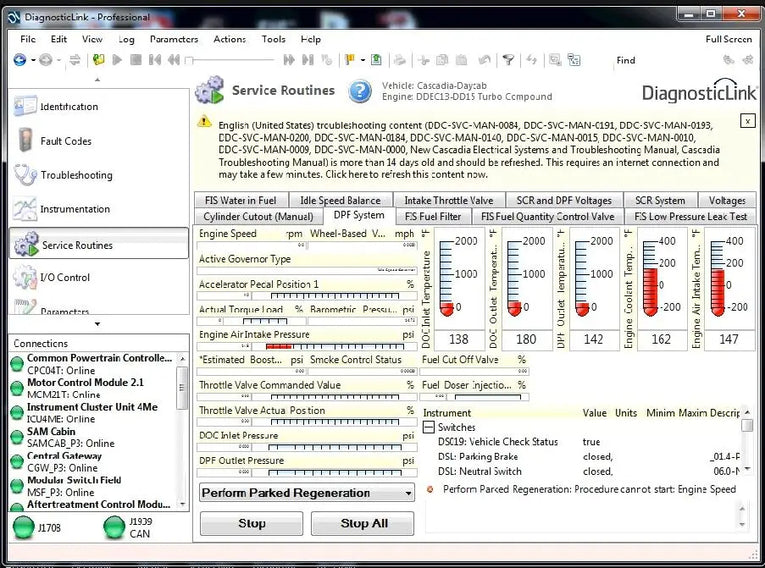The width and height of the screenshot is (765, 568).
Task: Collapse the Switches group in instrument list
Action: (x=429, y=428)
